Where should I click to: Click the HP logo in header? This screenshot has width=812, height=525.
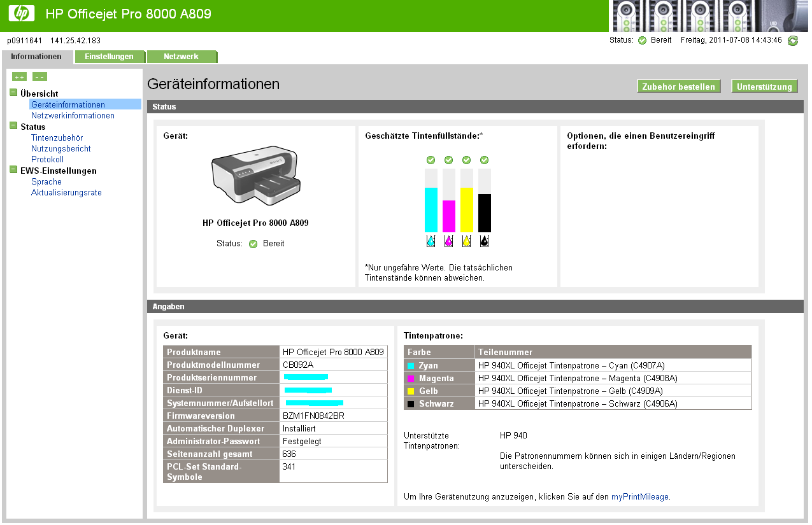(22, 13)
